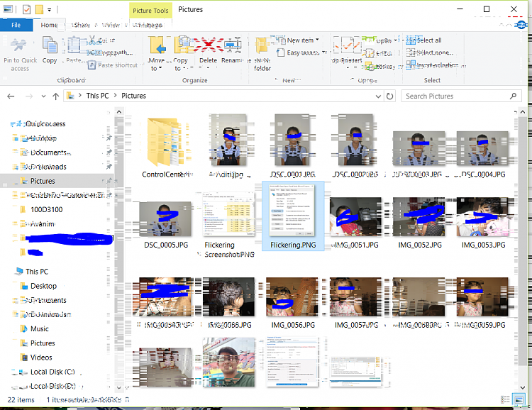Select Quick access in navigation pane

click(44, 124)
